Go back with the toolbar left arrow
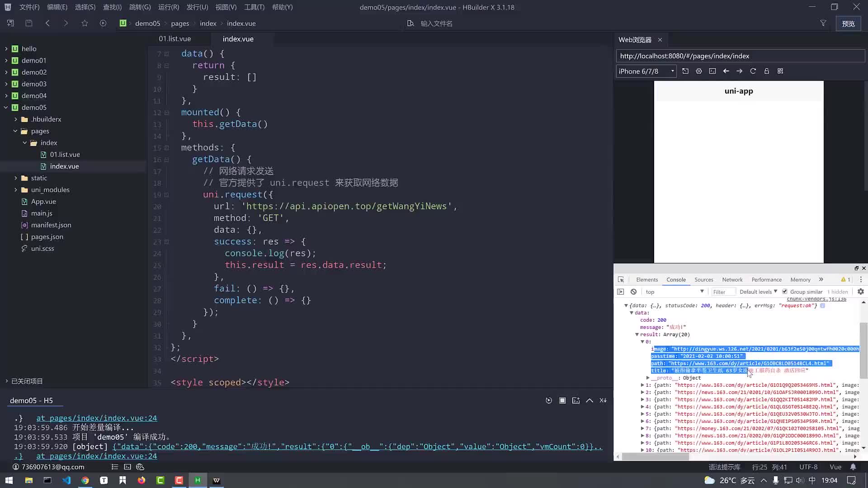This screenshot has height=488, width=868. pos(47,23)
